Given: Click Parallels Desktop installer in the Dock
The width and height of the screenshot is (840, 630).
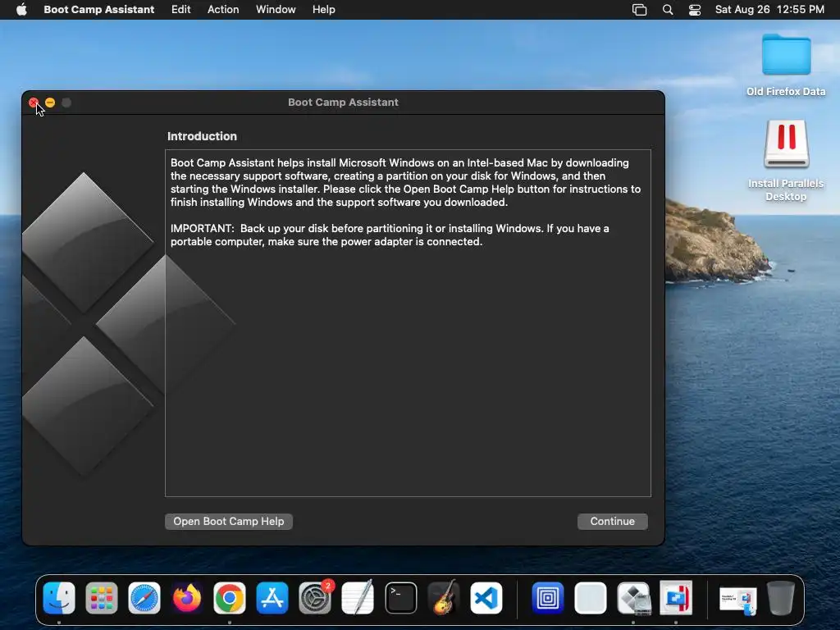Looking at the screenshot, I should click(676, 598).
